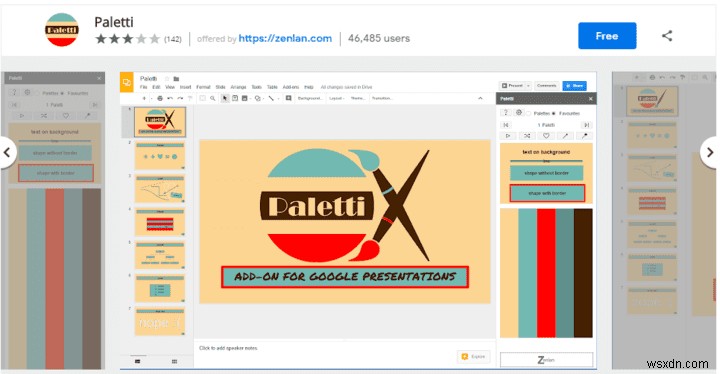Click the 'shape with border' sample in the center sidebar

pos(547,193)
